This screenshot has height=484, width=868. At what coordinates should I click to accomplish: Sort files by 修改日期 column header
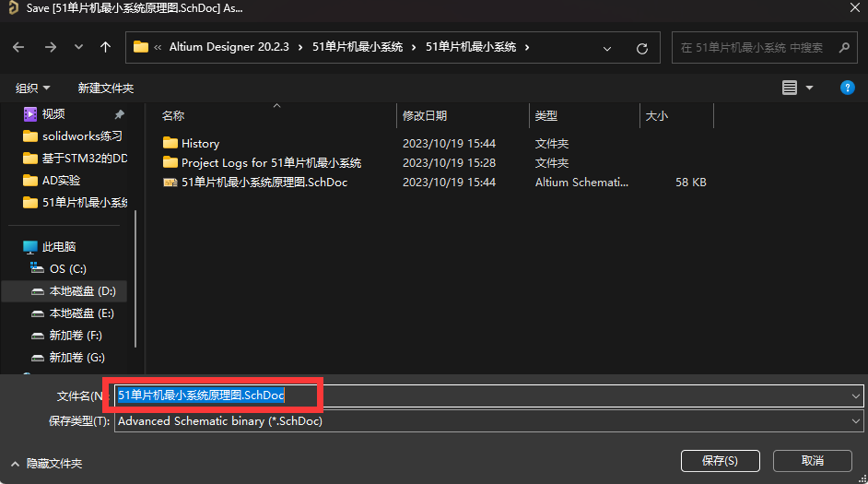tap(425, 116)
